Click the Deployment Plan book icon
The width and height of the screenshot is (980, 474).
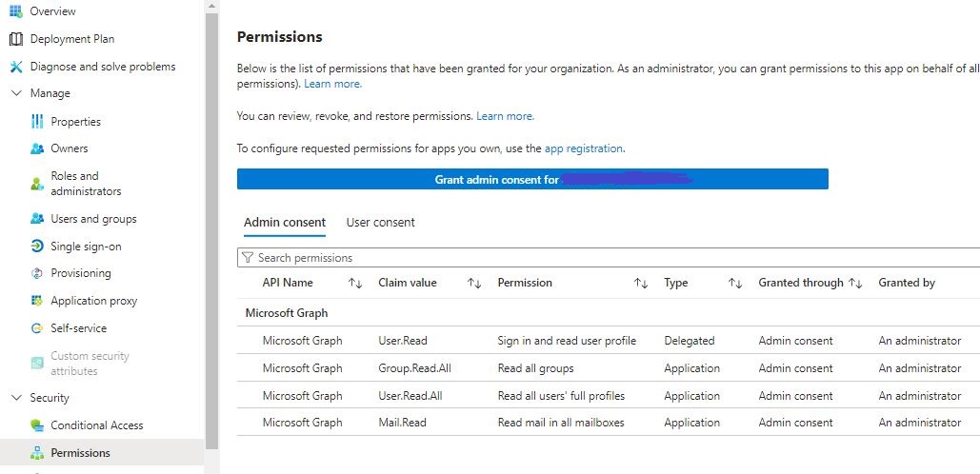[16, 39]
